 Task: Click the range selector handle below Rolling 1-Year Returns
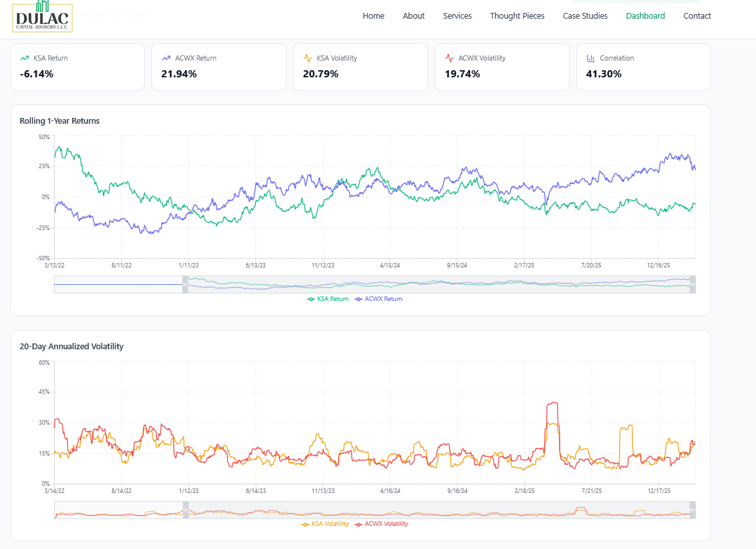(x=184, y=284)
